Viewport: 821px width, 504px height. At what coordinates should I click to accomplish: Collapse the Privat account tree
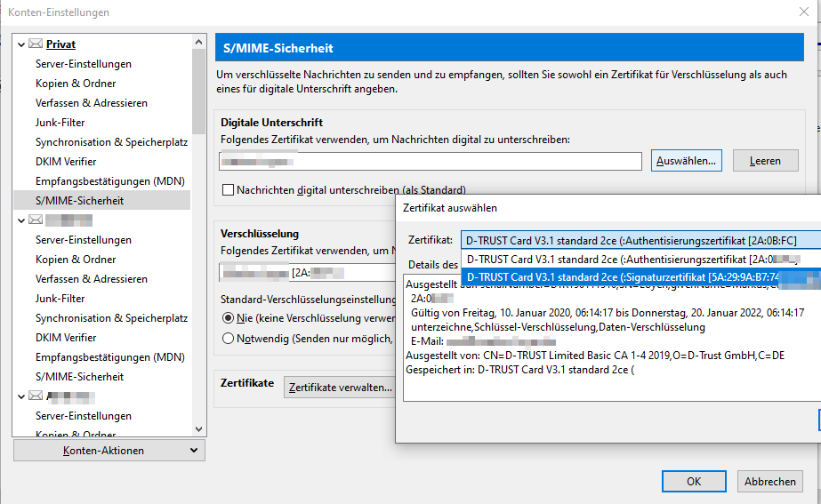click(x=21, y=44)
